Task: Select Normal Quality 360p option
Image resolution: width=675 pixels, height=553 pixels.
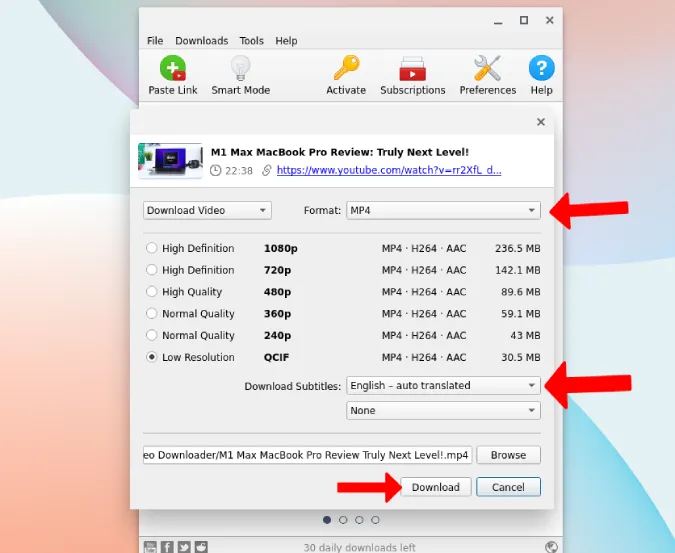Action: (151, 313)
